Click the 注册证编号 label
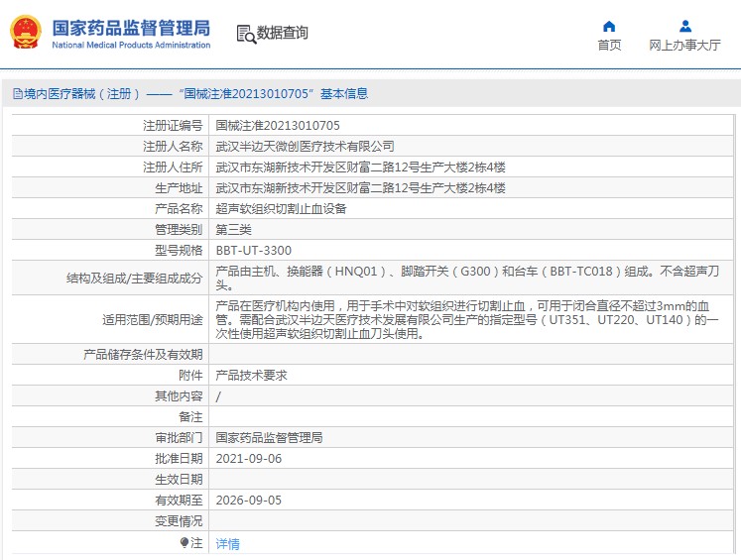The height and width of the screenshot is (560, 741). [173, 126]
